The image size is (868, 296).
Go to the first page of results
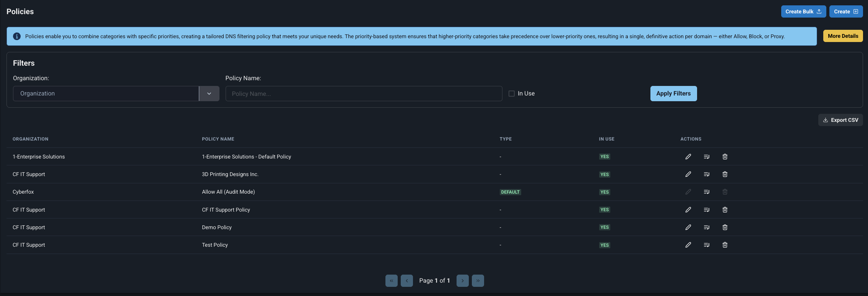(391, 281)
